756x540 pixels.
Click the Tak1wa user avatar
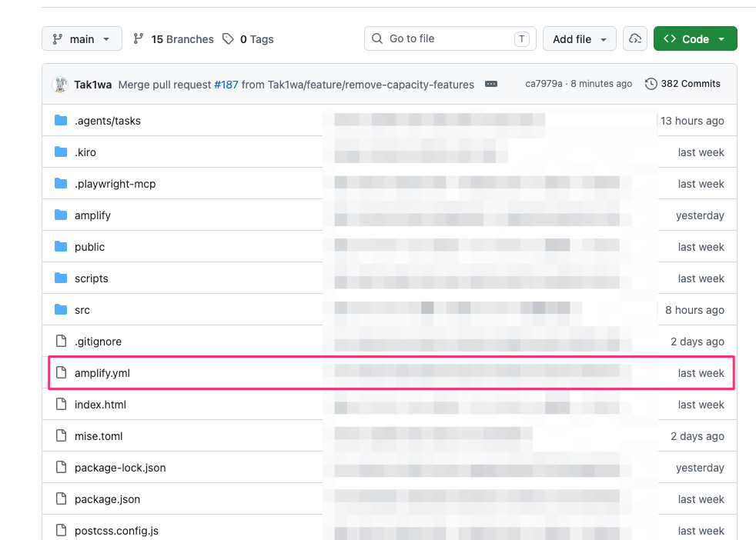[60, 85]
